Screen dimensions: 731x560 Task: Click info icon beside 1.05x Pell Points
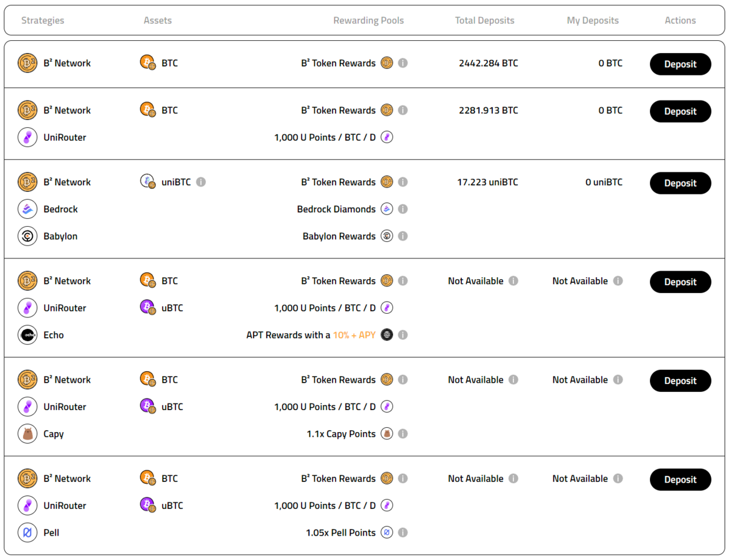[403, 533]
